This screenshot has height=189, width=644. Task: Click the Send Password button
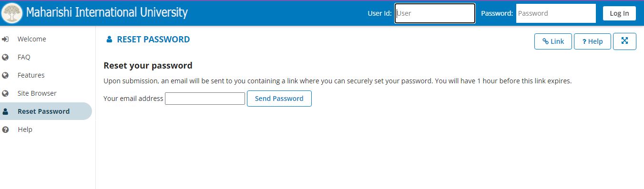279,99
